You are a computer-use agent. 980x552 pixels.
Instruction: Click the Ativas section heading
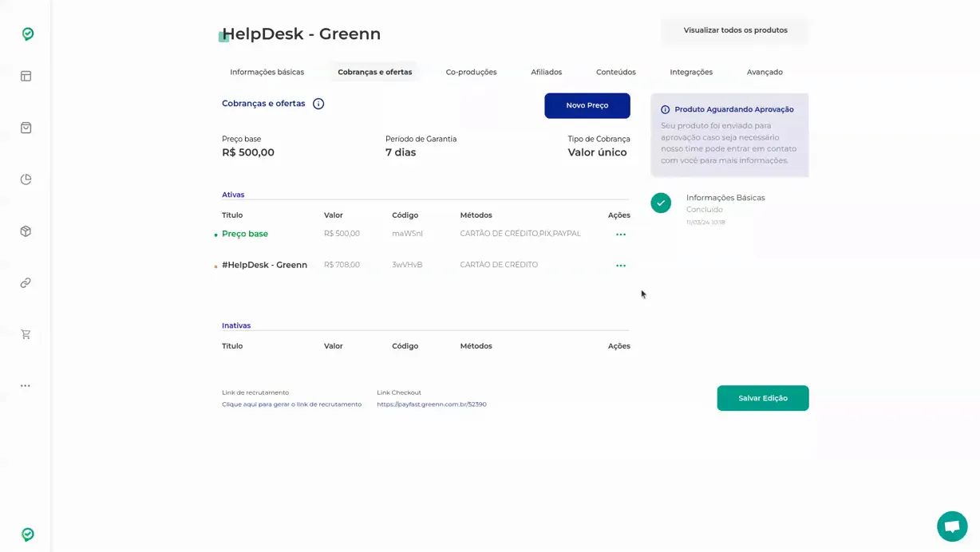[x=233, y=195]
